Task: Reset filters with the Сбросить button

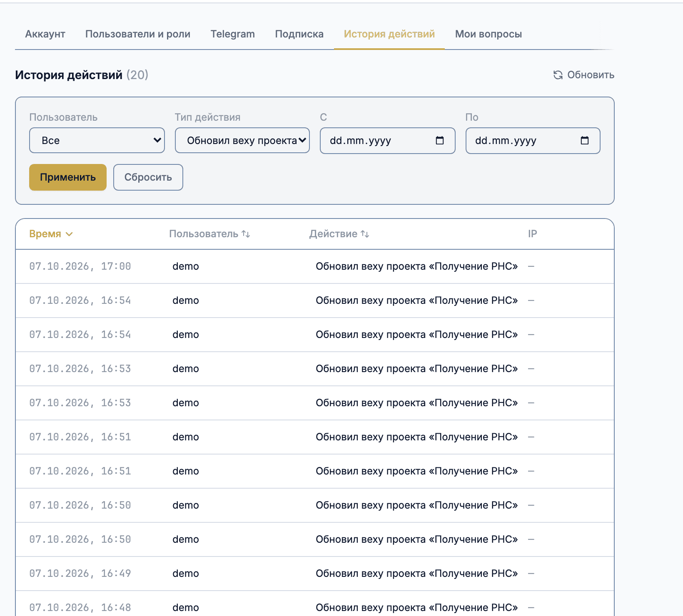Action: (148, 177)
